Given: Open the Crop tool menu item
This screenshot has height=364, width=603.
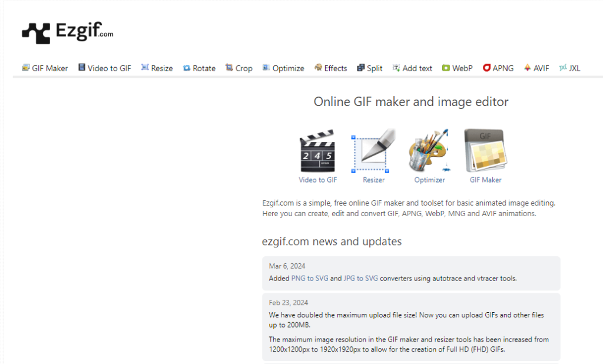Looking at the screenshot, I should click(239, 68).
